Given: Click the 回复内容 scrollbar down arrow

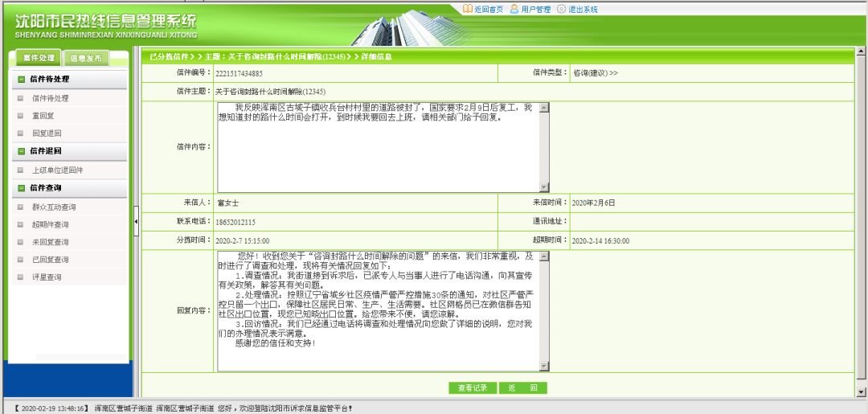Looking at the screenshot, I should click(545, 366).
